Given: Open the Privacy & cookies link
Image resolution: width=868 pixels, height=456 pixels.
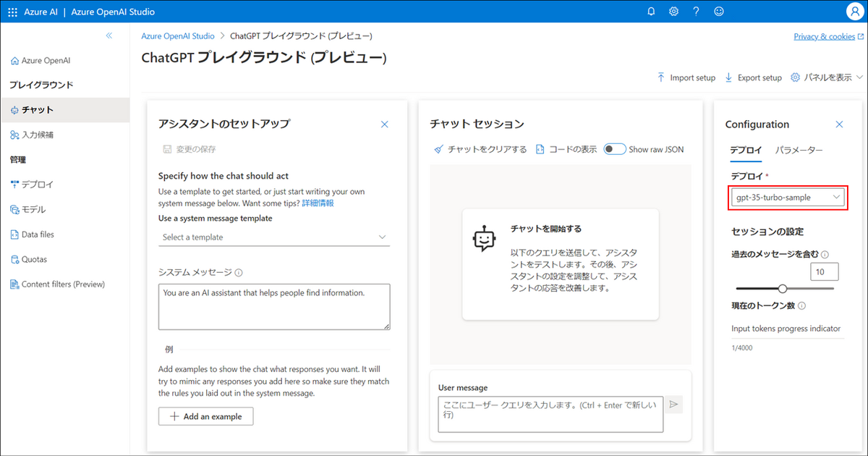Looking at the screenshot, I should coord(828,36).
